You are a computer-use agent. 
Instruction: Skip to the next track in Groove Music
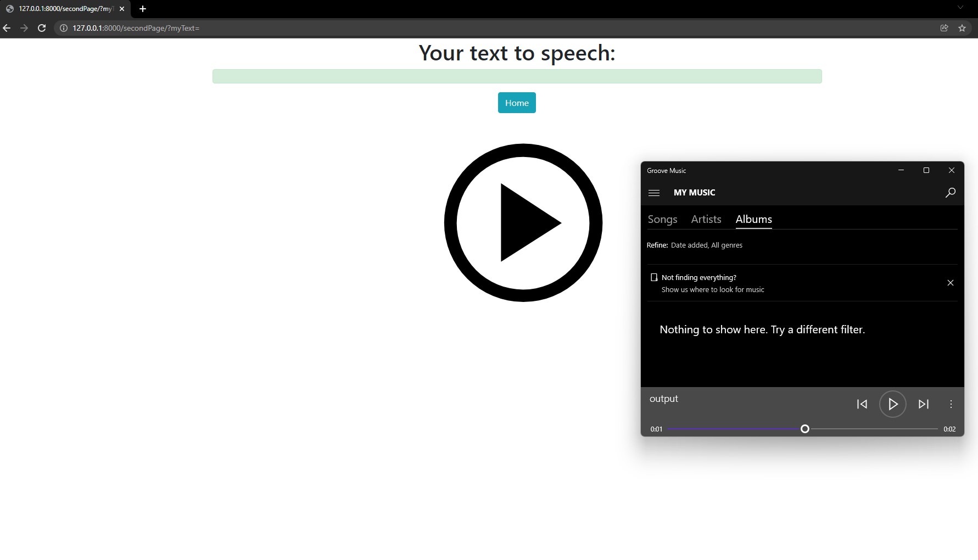tap(923, 404)
